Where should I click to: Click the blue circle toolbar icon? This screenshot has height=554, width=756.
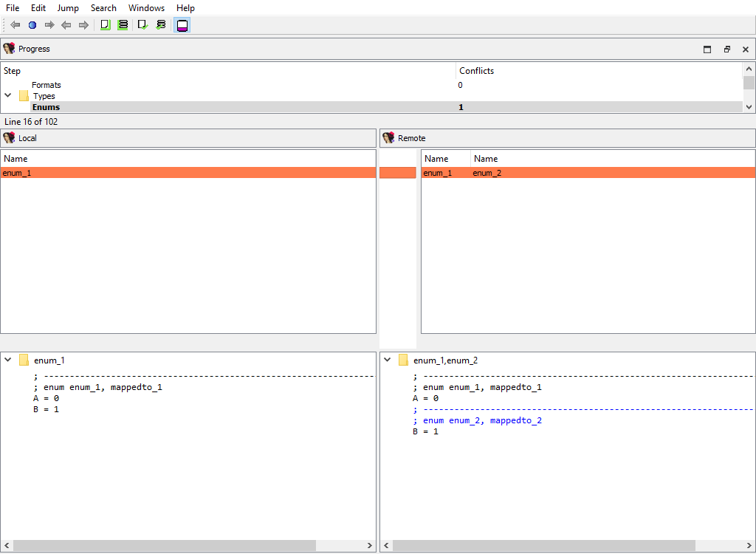click(32, 25)
